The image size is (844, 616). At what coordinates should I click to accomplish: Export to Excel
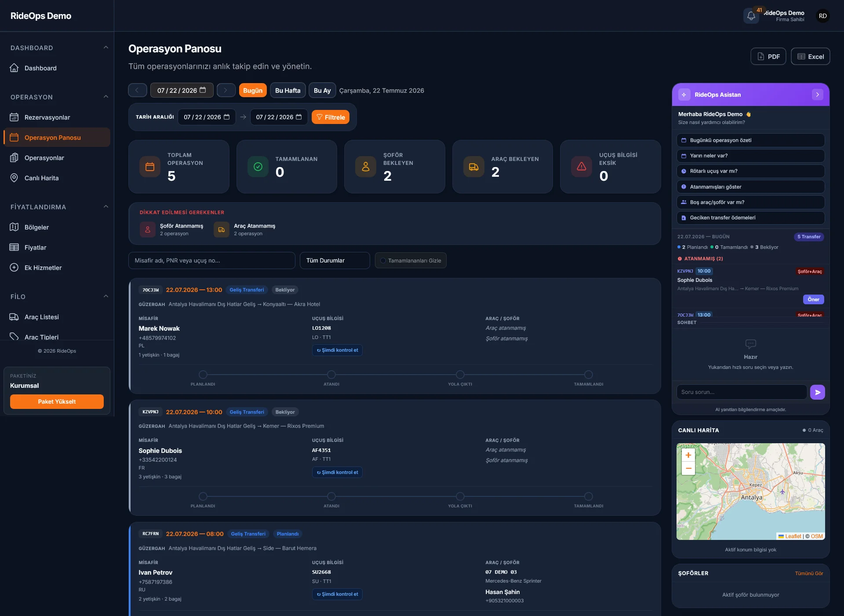pyautogui.click(x=810, y=56)
